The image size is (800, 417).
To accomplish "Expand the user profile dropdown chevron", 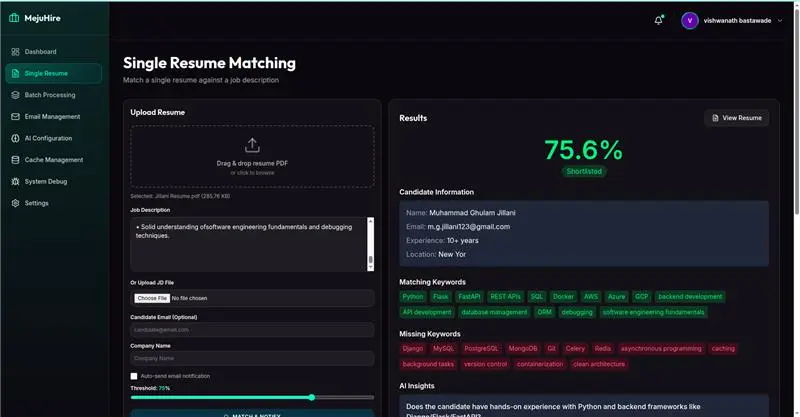I will (x=779, y=20).
